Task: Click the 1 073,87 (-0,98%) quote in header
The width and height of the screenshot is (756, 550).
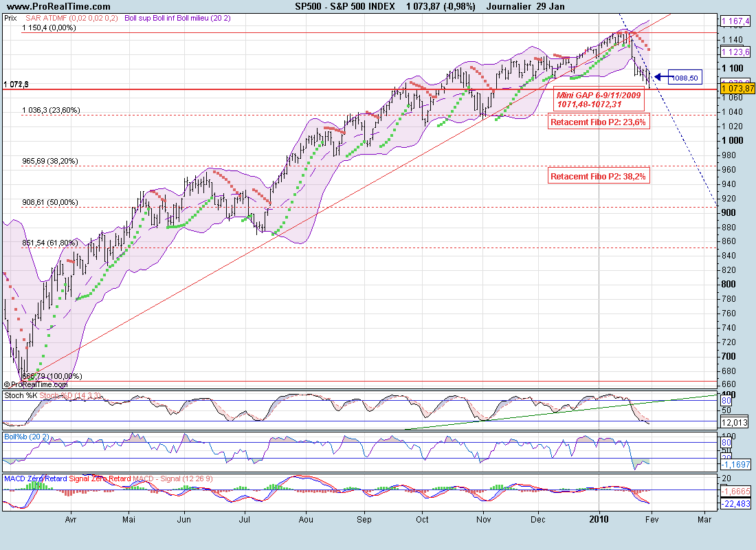Action: point(440,6)
